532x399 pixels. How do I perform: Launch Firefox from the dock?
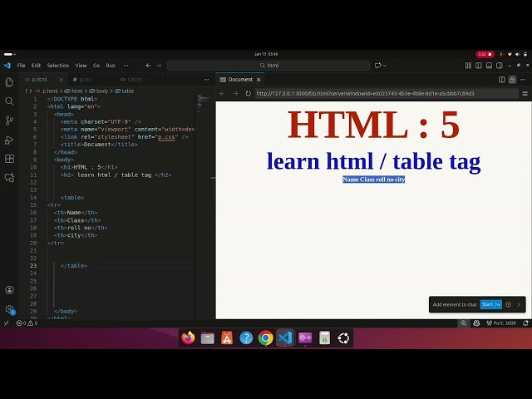point(189,338)
